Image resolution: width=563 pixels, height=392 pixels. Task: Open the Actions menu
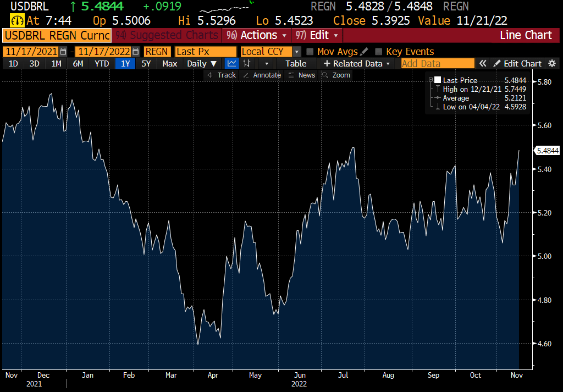256,35
